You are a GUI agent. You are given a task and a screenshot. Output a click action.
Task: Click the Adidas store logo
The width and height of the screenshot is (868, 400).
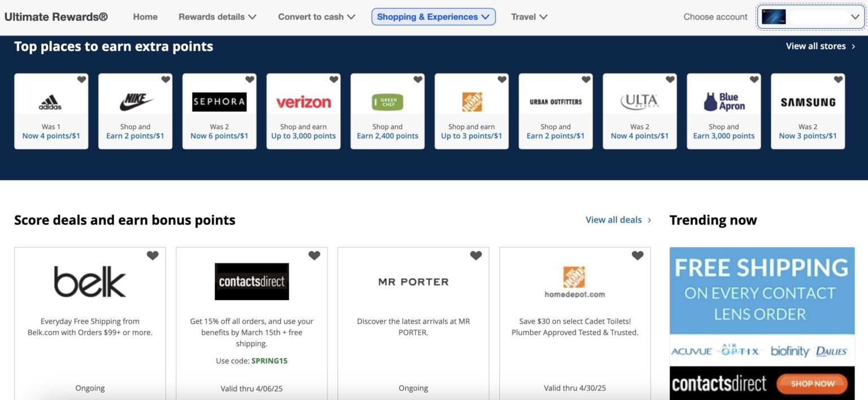point(50,102)
